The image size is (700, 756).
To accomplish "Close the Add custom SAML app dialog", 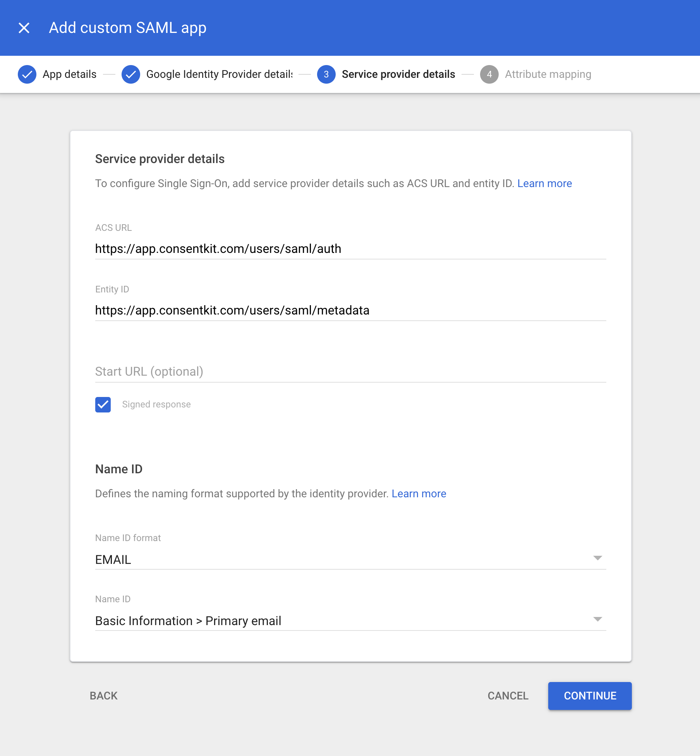I will tap(24, 27).
